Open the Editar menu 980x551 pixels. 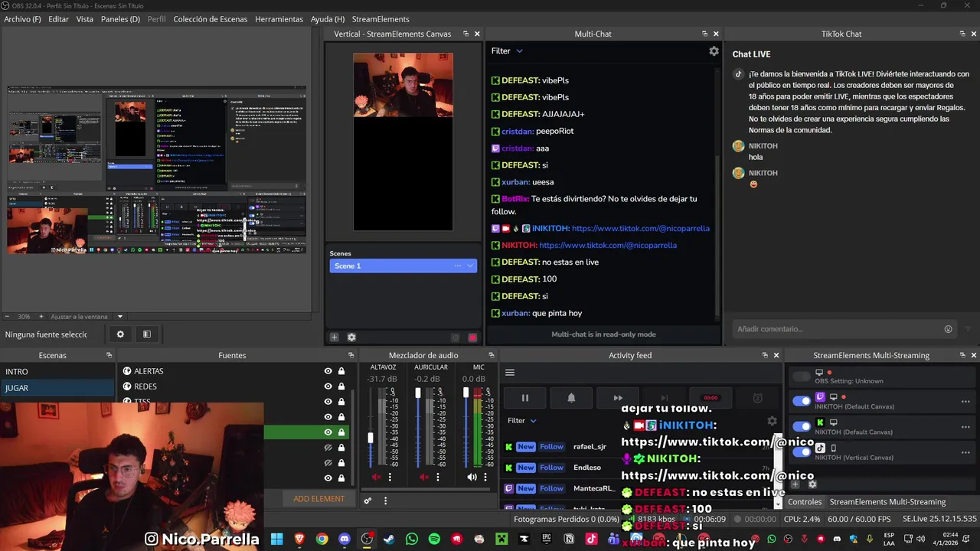[x=58, y=19]
